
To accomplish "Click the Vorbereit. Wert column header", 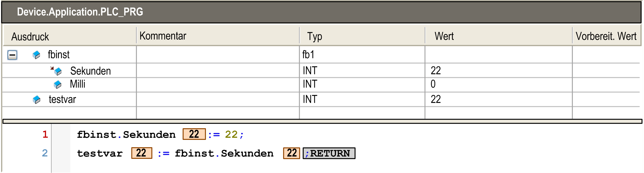I will [606, 36].
